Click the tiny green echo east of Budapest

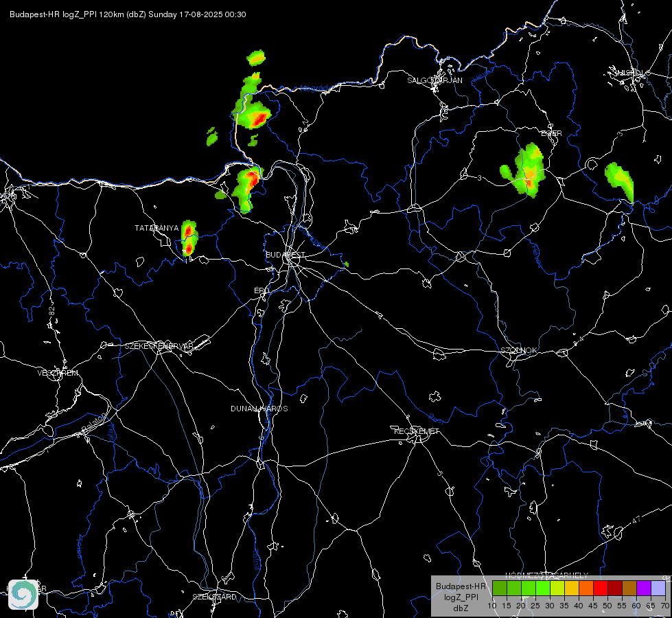click(346, 264)
